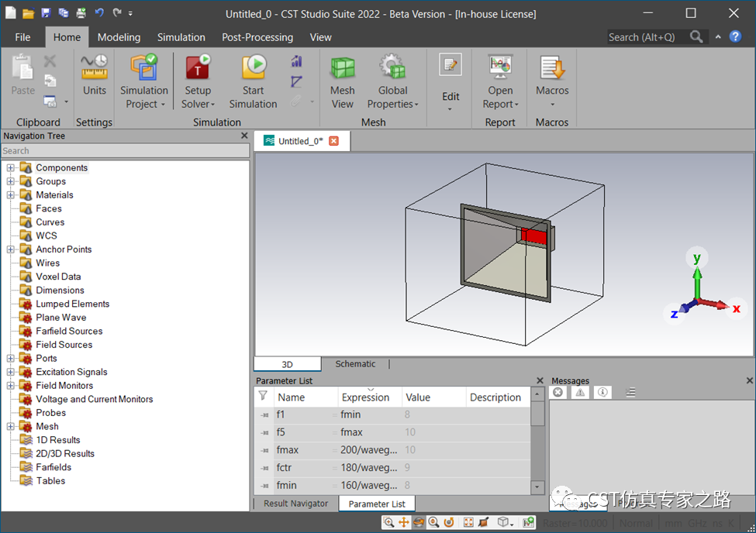Expand the Excitation Signals tree node
This screenshot has height=533, width=756.
coord(11,372)
